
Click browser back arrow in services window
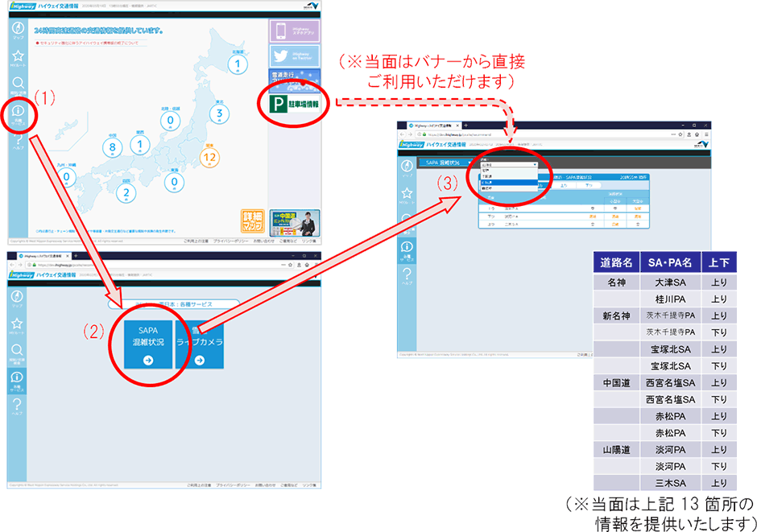click(12, 265)
